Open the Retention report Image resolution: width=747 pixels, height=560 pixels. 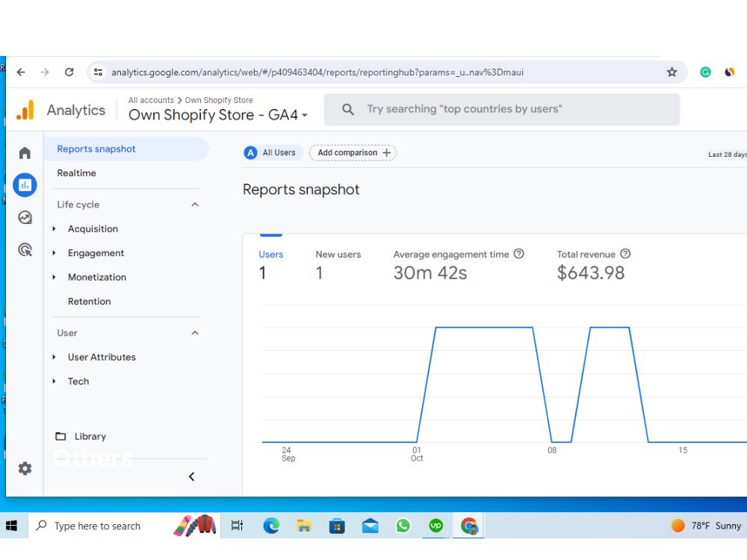tap(89, 302)
